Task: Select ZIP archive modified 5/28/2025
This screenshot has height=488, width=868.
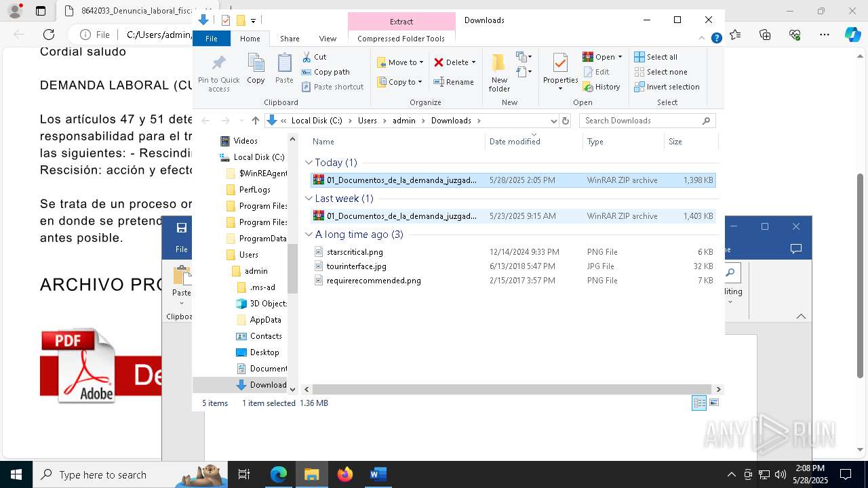Action: tap(513, 180)
